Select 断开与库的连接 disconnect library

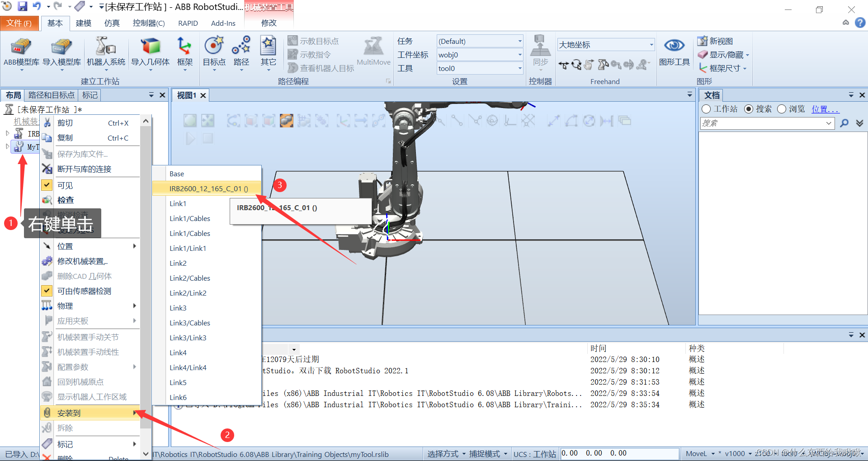tap(90, 169)
